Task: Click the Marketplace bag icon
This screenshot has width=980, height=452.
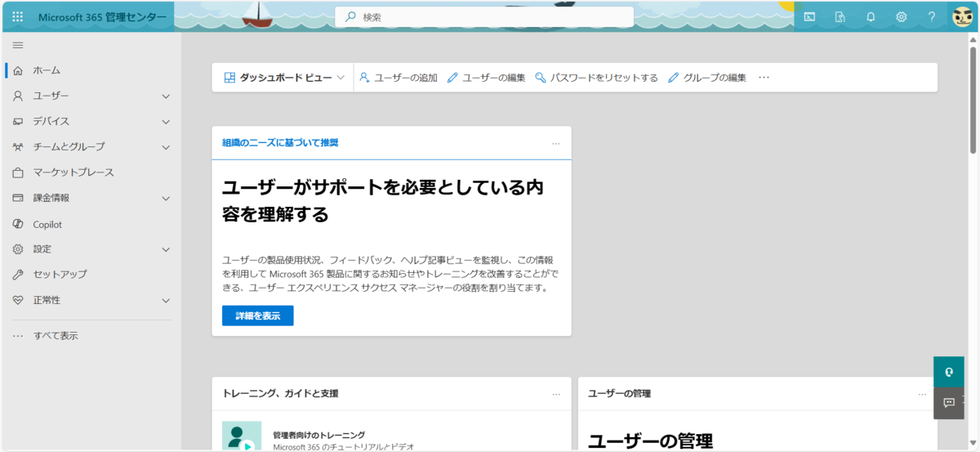Action: pyautogui.click(x=18, y=172)
